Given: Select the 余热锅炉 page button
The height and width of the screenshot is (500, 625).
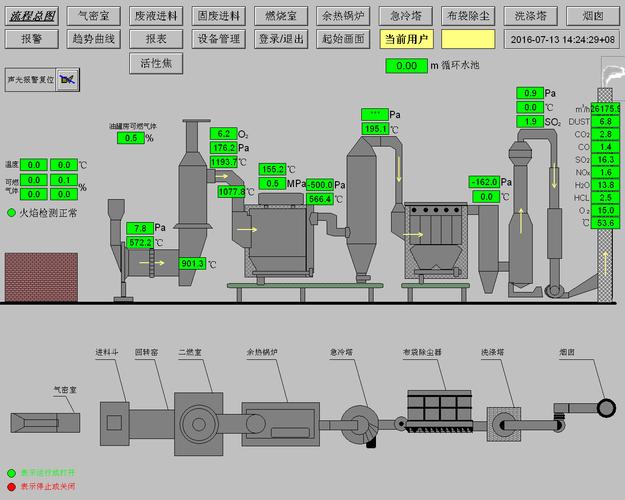Looking at the screenshot, I should [x=343, y=16].
